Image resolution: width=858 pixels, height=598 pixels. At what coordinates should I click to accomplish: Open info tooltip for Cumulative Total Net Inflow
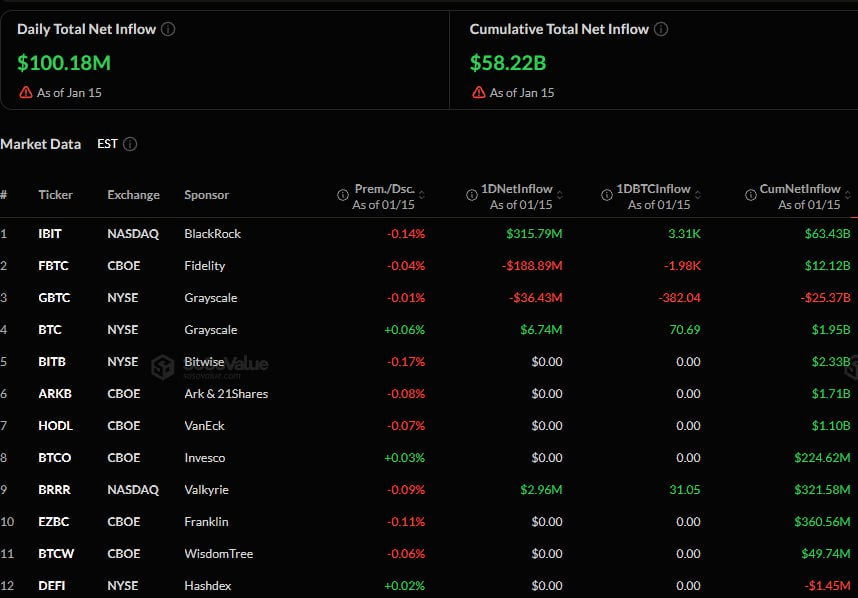point(660,29)
